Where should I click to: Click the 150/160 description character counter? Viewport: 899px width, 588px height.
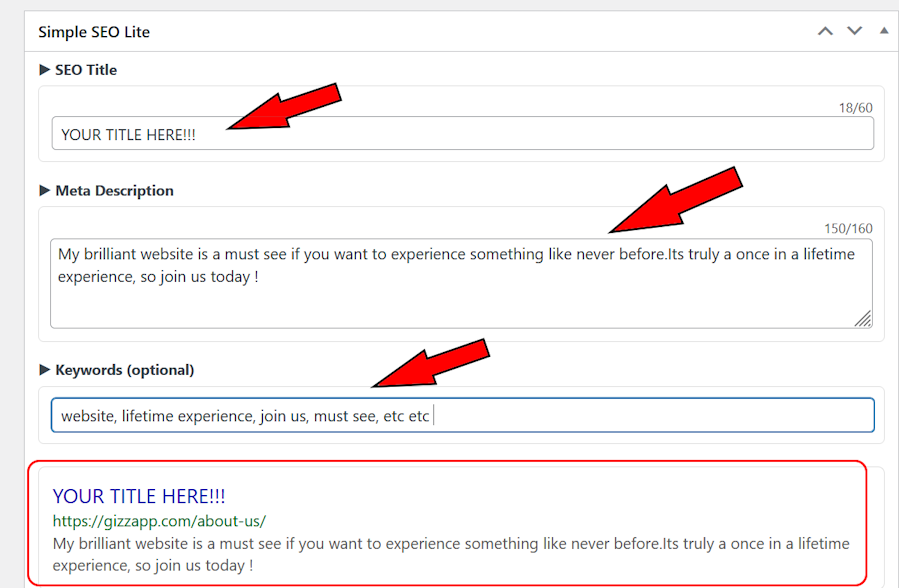[x=848, y=228]
